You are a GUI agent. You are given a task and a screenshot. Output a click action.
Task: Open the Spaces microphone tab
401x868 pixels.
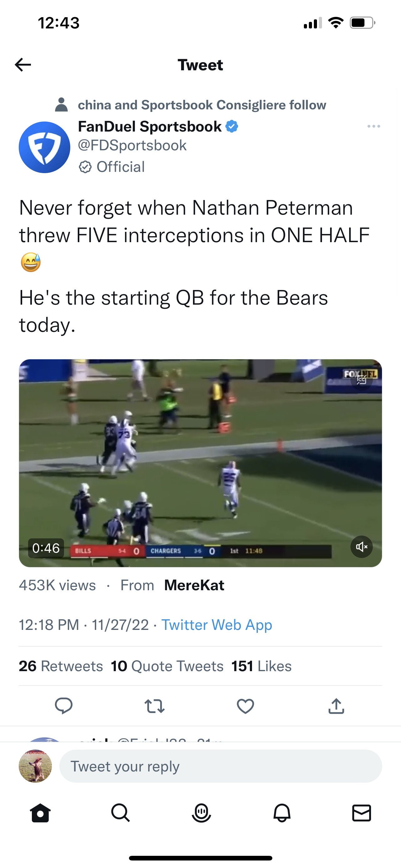click(x=201, y=813)
